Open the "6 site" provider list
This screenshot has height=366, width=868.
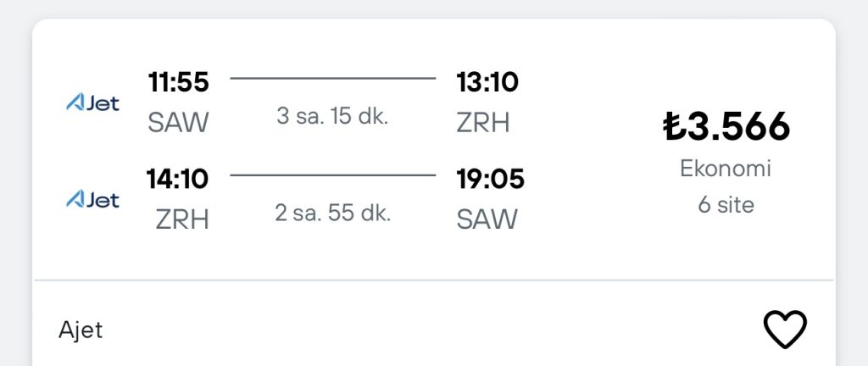coord(726,205)
